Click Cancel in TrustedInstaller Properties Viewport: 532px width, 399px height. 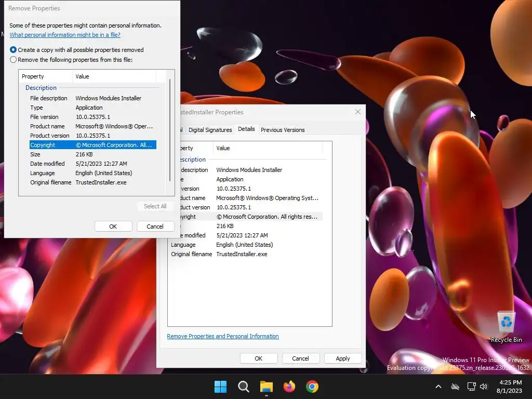(301, 358)
